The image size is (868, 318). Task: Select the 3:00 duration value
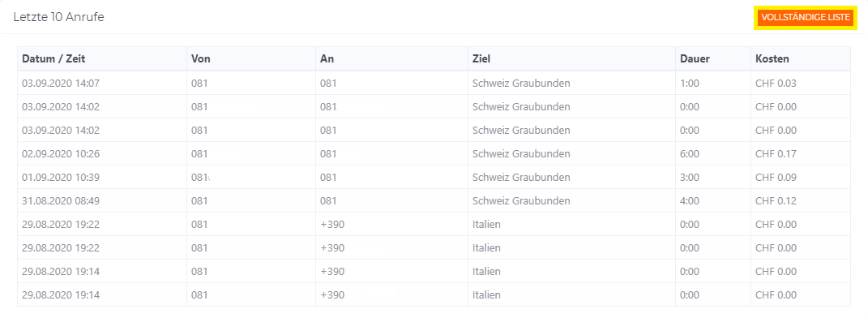coord(690,178)
